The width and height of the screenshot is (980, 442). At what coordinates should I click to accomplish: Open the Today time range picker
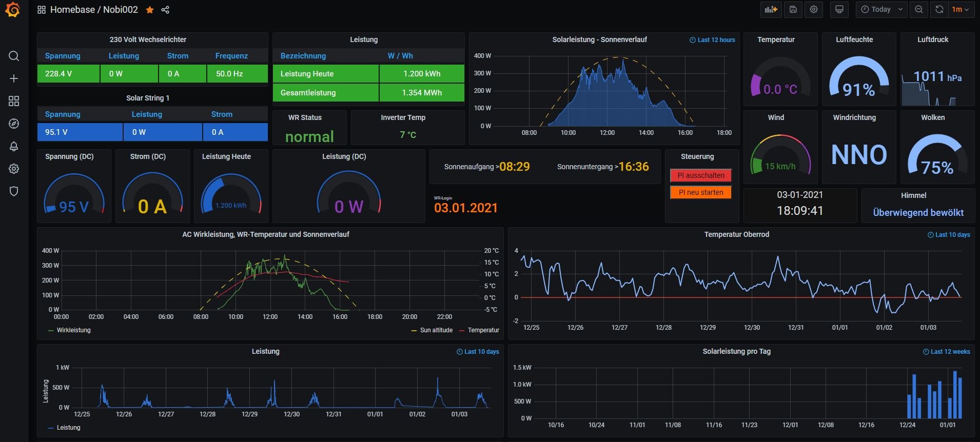(881, 9)
